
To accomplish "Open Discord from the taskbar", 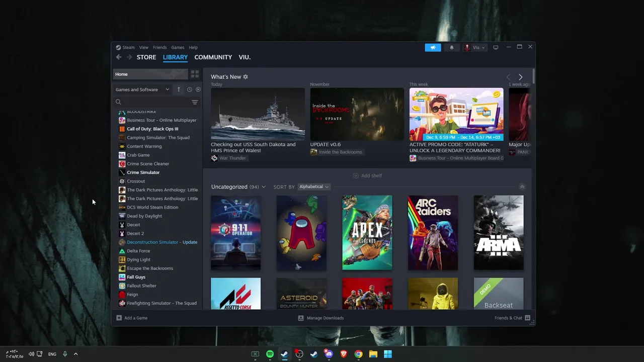I will [329, 354].
